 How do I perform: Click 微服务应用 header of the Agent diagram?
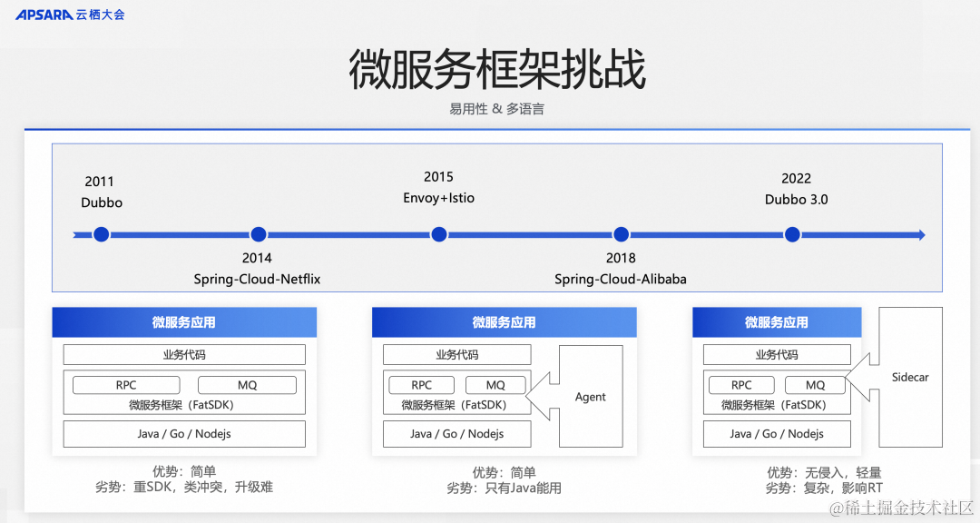(505, 322)
